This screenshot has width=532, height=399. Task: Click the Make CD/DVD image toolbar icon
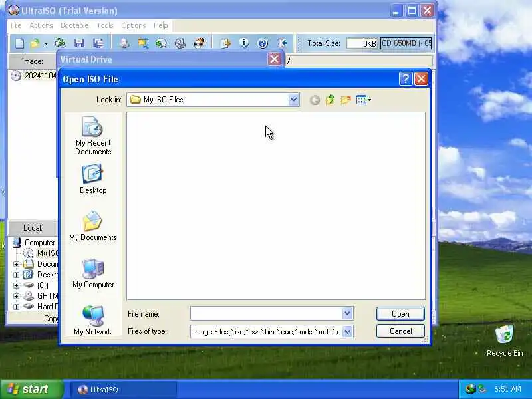point(124,43)
